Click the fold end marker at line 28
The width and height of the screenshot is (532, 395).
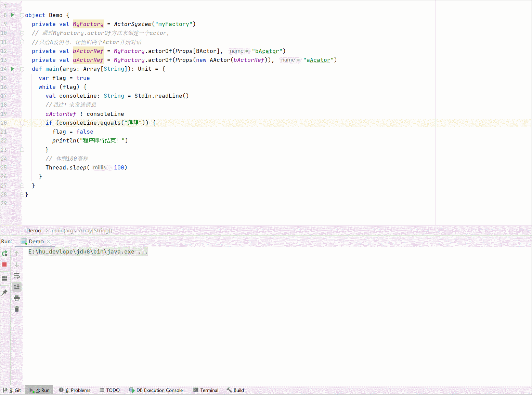click(22, 194)
